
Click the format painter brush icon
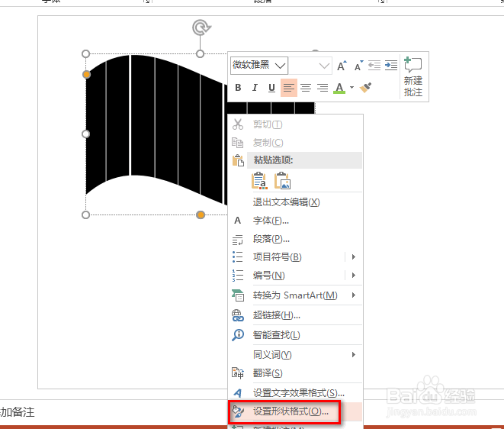click(x=365, y=88)
